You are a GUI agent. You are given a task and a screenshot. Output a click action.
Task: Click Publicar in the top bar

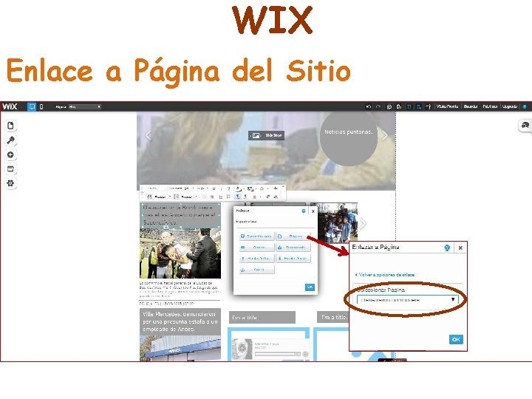click(x=490, y=106)
